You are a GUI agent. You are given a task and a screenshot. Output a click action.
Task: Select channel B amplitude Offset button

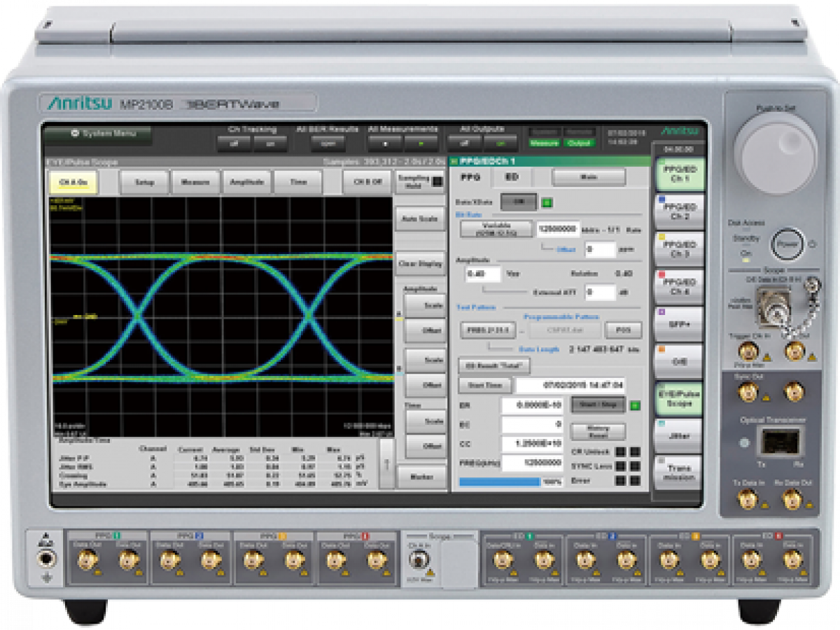[425, 384]
